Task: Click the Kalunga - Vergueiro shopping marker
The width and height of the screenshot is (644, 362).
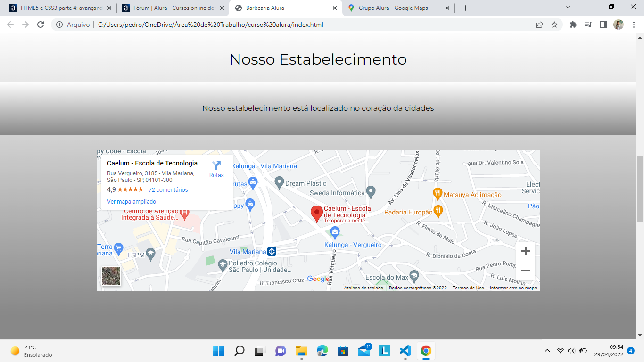Action: (335, 231)
